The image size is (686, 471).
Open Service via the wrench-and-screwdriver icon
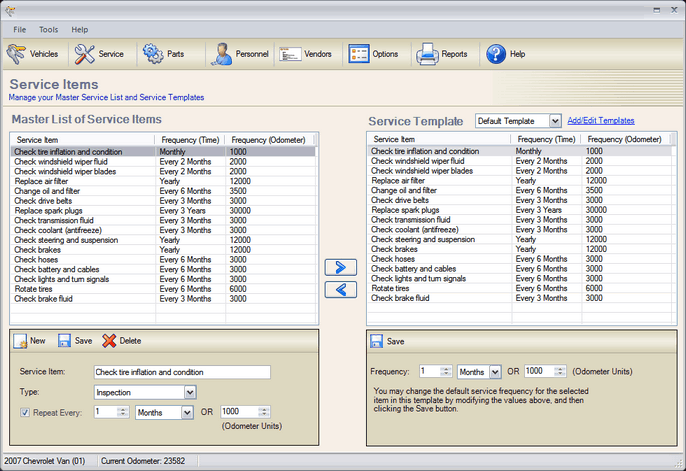(84, 54)
